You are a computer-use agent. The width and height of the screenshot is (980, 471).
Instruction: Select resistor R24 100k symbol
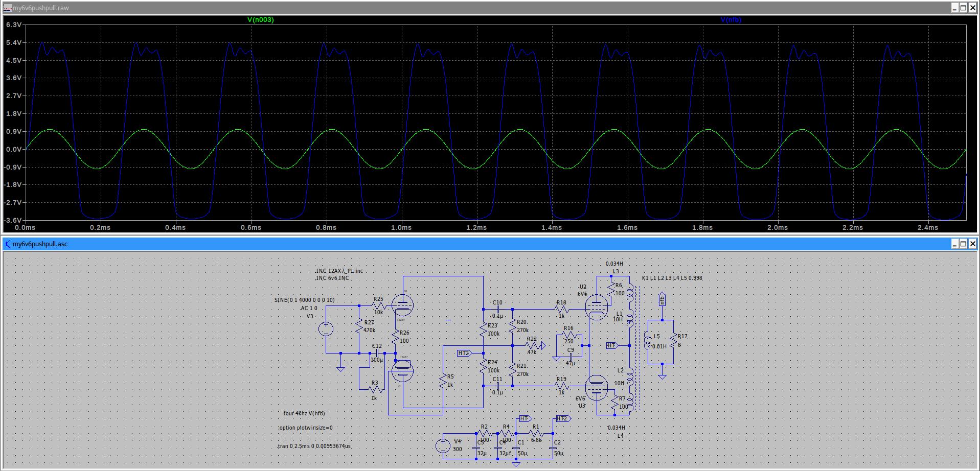pos(483,366)
